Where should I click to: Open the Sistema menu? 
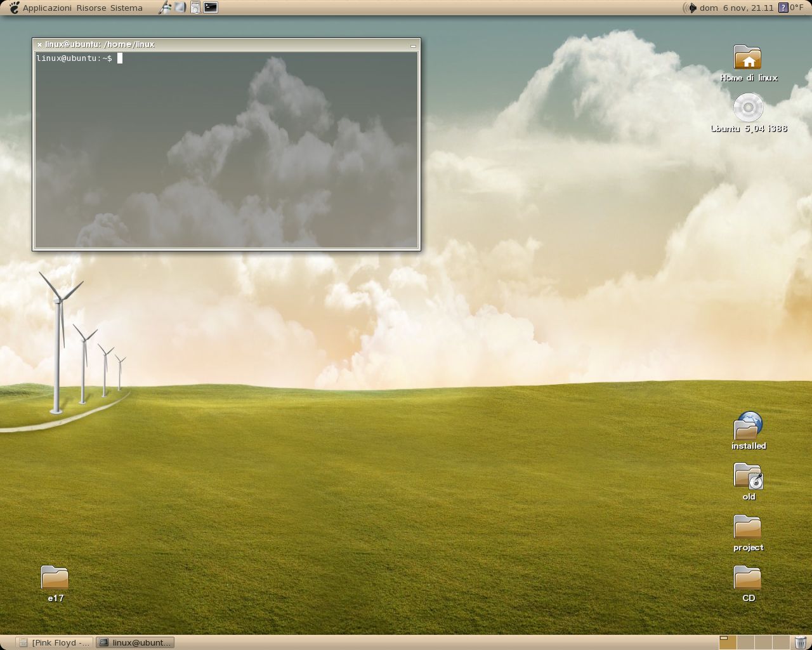pos(126,8)
